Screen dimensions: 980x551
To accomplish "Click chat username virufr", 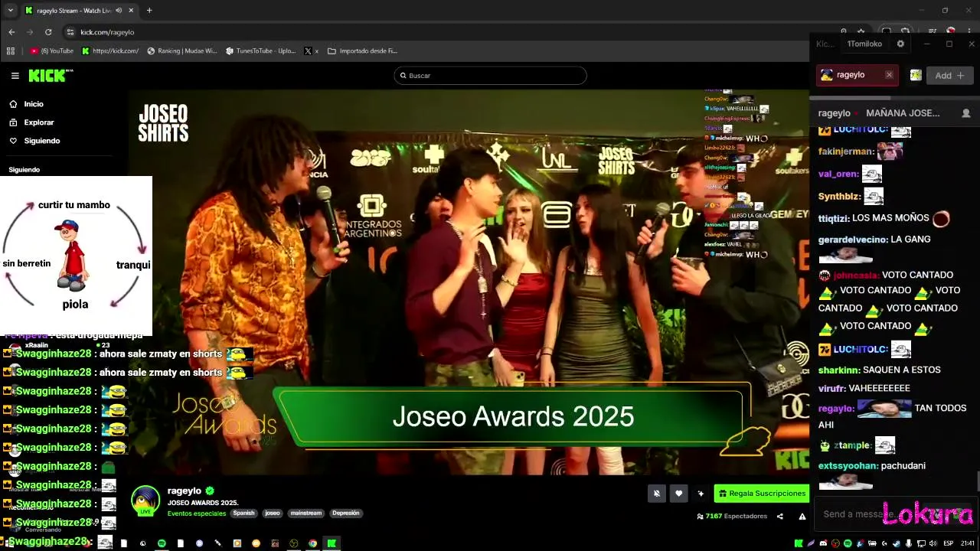I will coord(831,389).
